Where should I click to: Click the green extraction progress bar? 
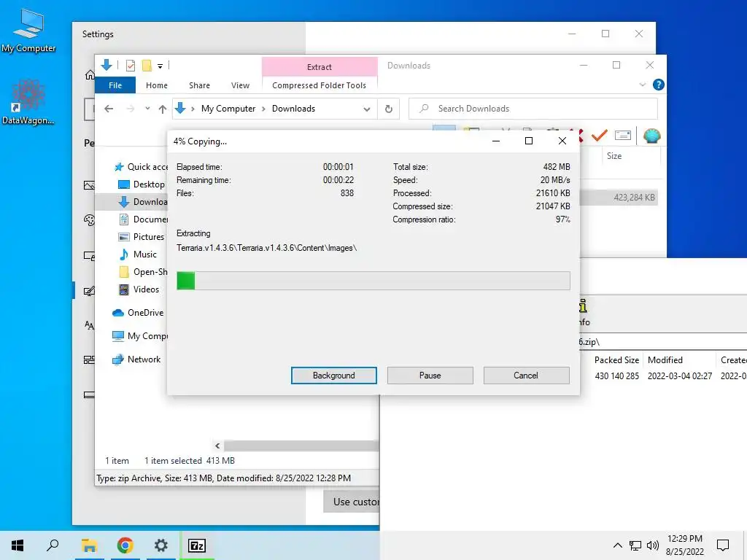[373, 281]
